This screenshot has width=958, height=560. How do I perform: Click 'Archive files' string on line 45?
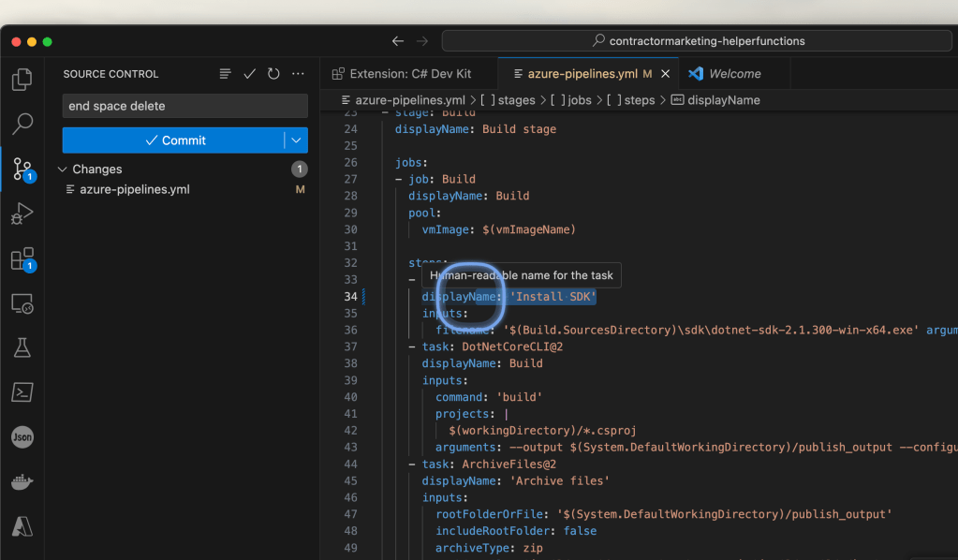tap(560, 481)
